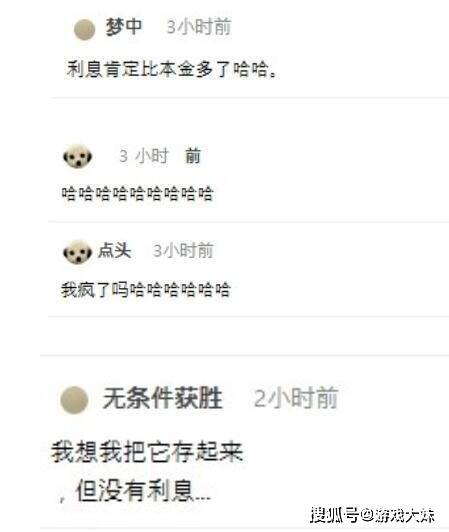Screen dimensions: 449x532
Task: Select the comment 我疯了吗哈哈哈哈哈哈
Action: 146,289
